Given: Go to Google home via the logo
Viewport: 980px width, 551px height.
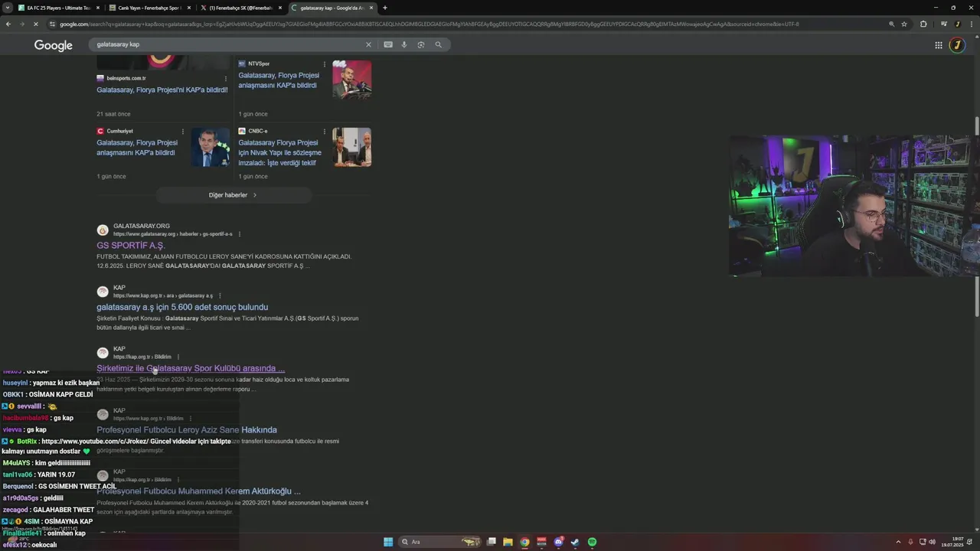Looking at the screenshot, I should [x=53, y=45].
